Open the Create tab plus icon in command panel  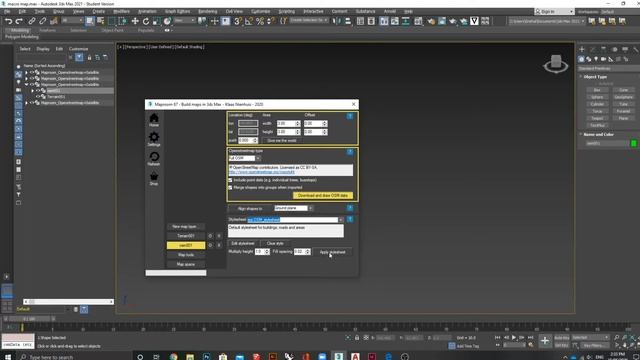pos(582,49)
